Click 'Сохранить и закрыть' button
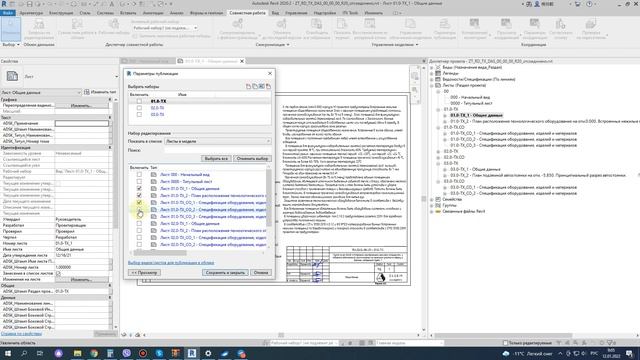The width and height of the screenshot is (640, 360). click(x=225, y=272)
